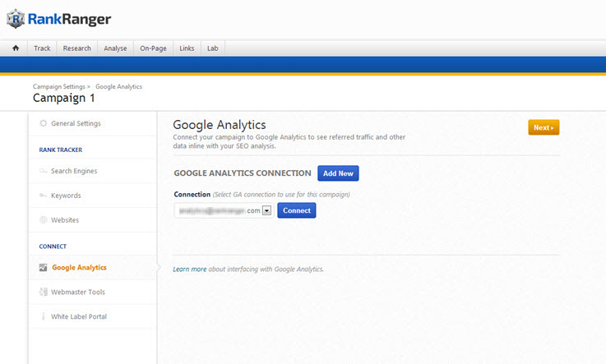
Task: Open the Analyse menu
Action: click(115, 48)
